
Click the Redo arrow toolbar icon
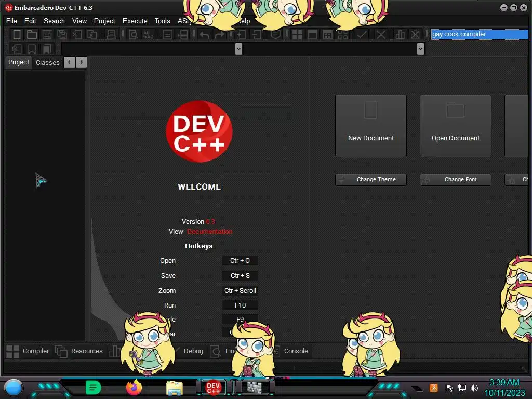tap(220, 35)
